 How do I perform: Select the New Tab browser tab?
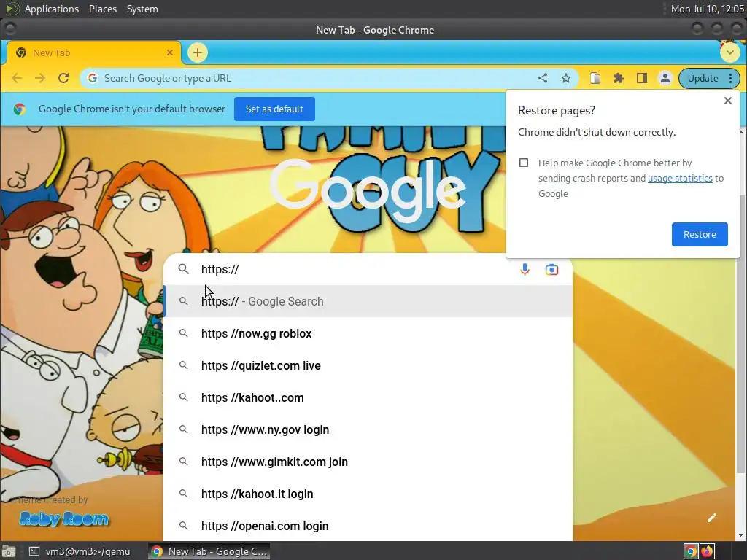(94, 52)
